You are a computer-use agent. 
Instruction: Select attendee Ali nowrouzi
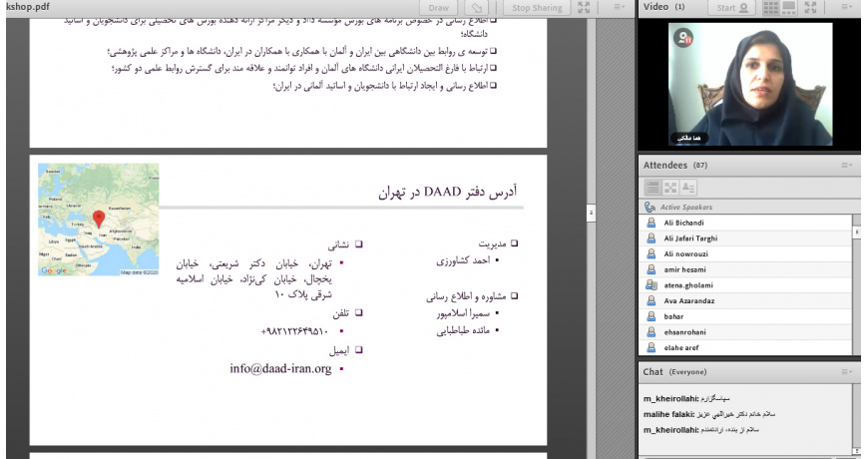point(745,253)
